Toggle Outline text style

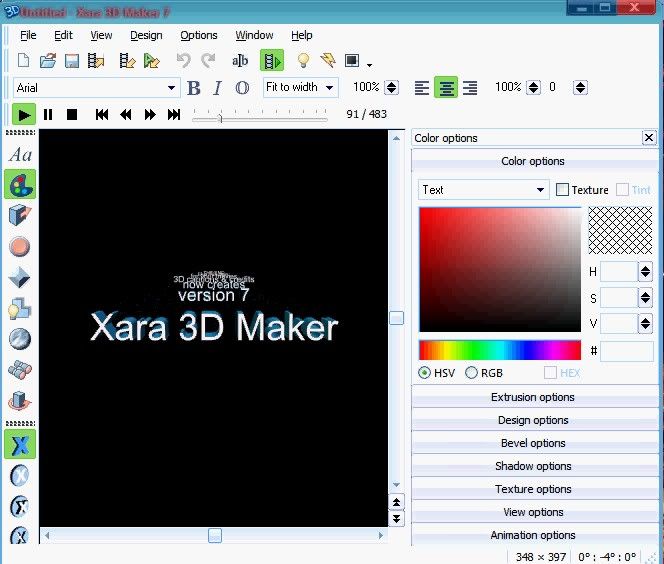[x=242, y=88]
